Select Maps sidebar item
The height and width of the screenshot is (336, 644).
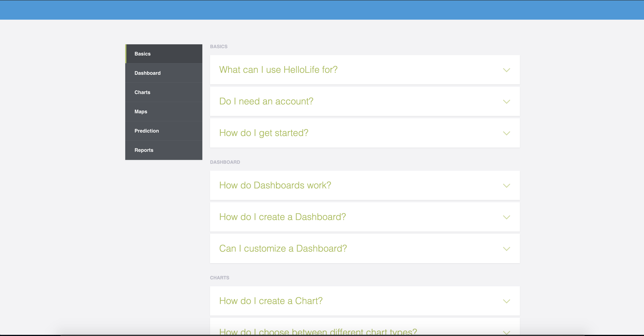coord(141,112)
